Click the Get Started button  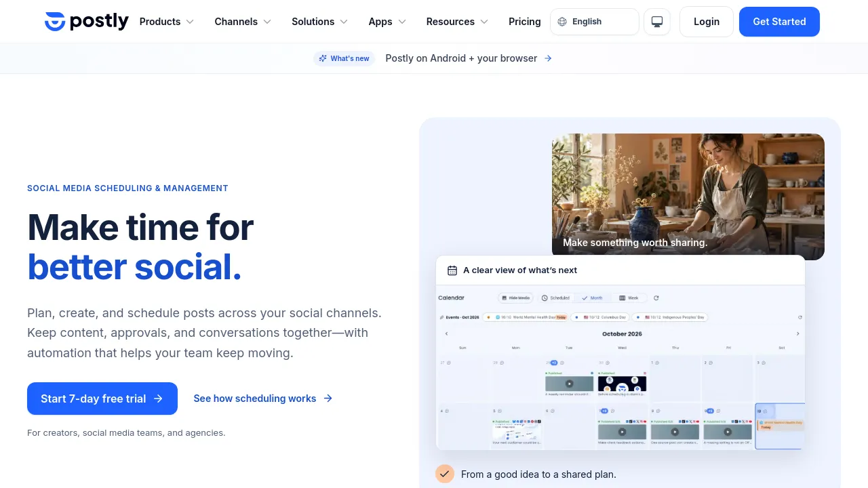(x=779, y=22)
